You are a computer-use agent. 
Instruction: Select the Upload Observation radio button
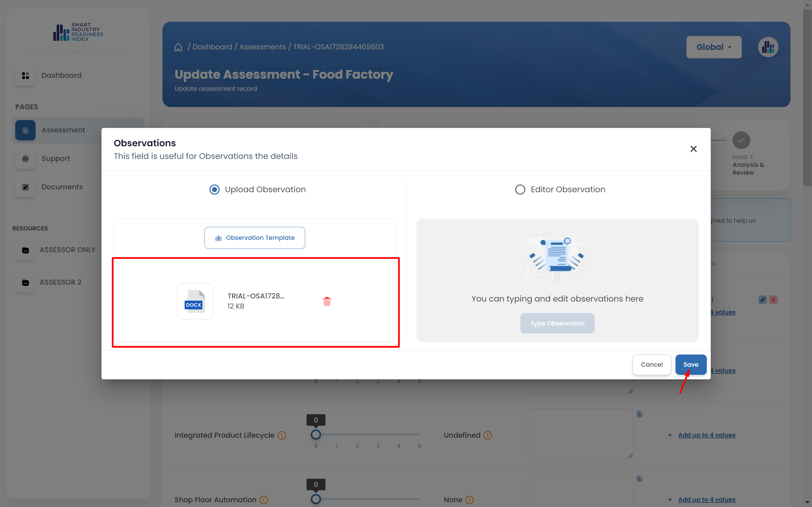pos(214,189)
